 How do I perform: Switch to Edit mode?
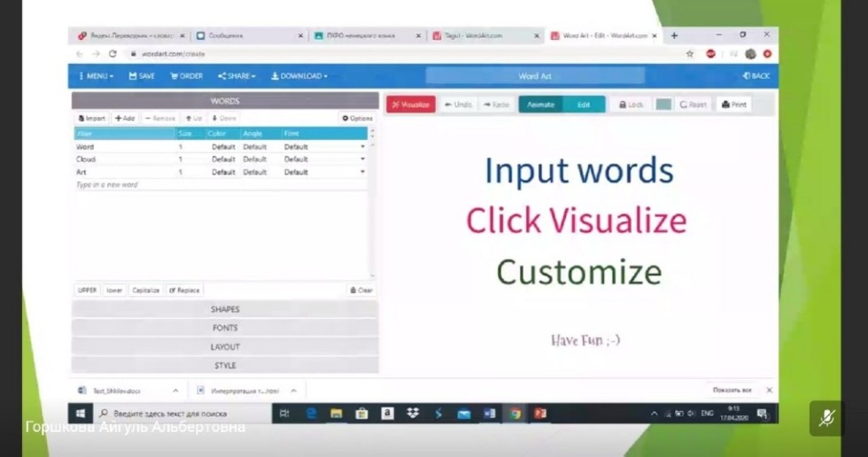pos(584,105)
